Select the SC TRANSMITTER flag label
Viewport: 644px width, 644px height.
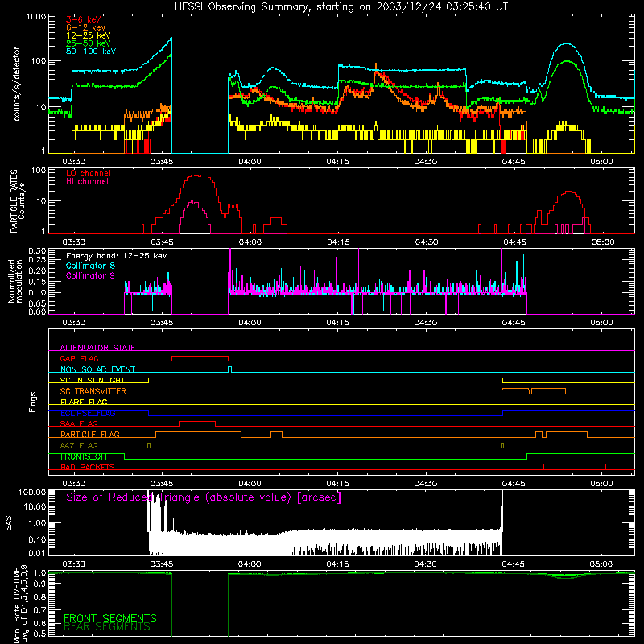coord(93,391)
